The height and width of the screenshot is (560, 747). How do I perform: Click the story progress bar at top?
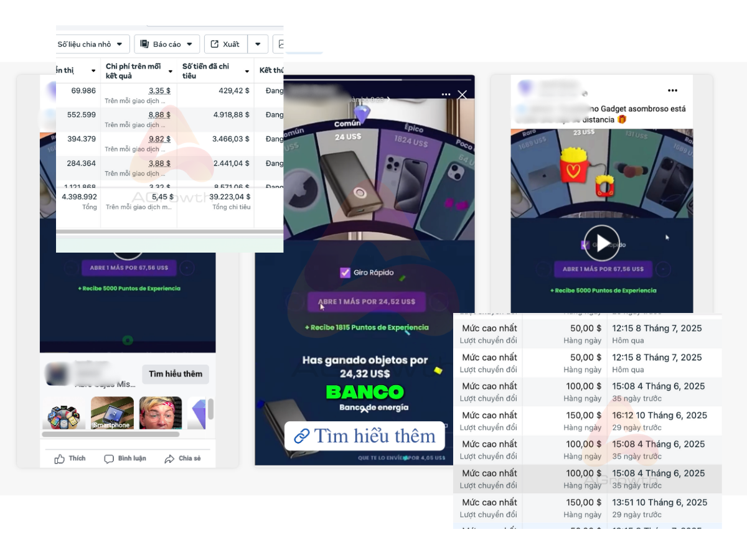pos(379,80)
